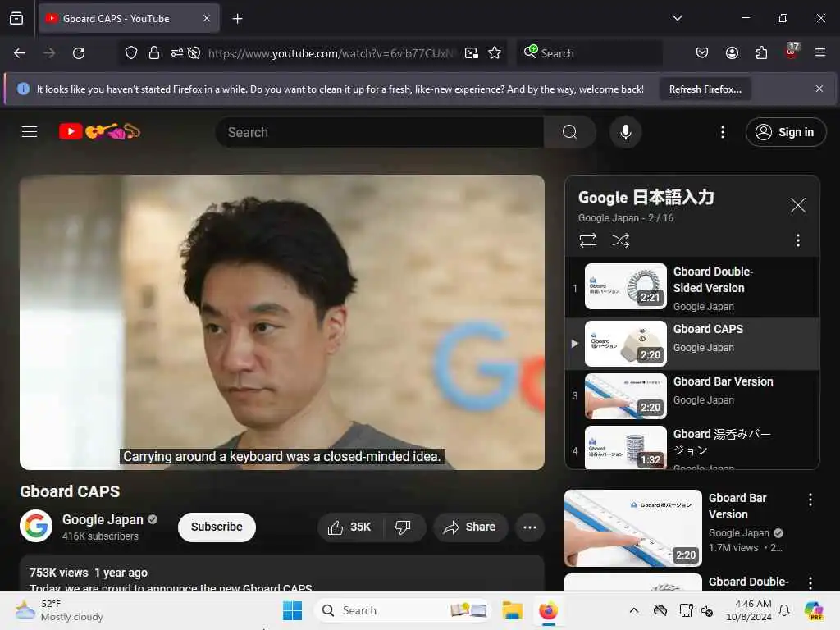Screen dimensions: 840x630
Task: Select Gboard CAPS playlist item
Action: click(692, 344)
